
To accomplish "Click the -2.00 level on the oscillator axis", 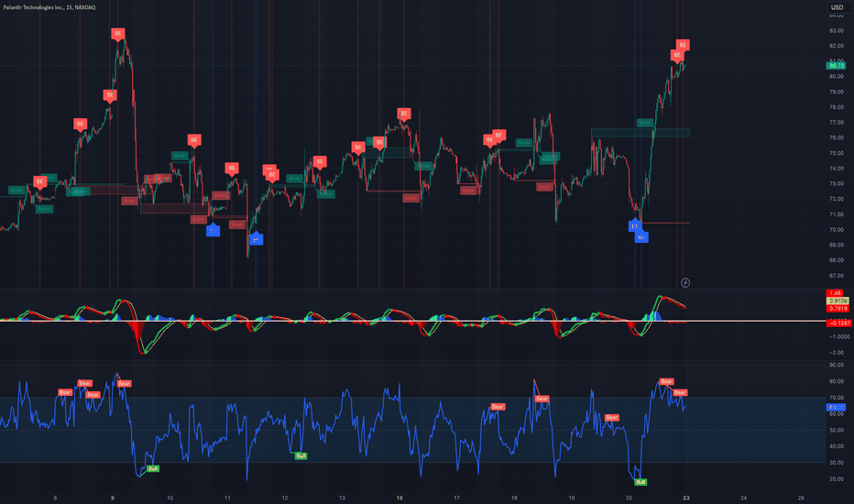I will pos(836,353).
